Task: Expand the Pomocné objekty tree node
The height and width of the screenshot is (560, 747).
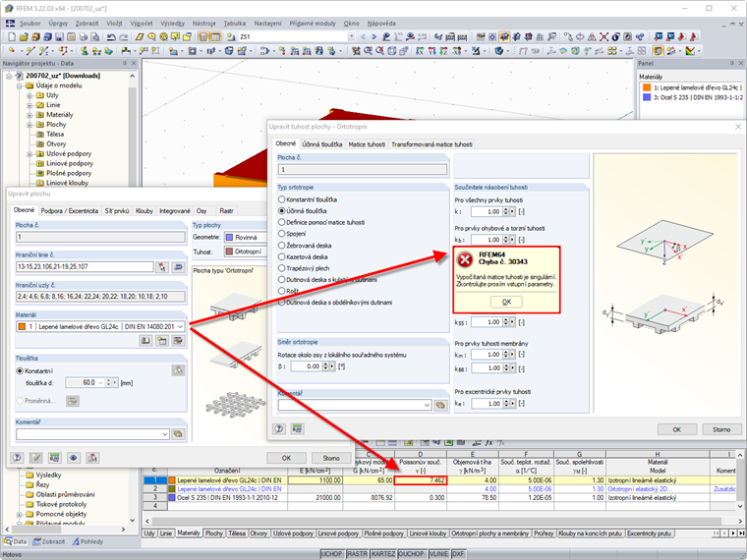Action: point(20,514)
